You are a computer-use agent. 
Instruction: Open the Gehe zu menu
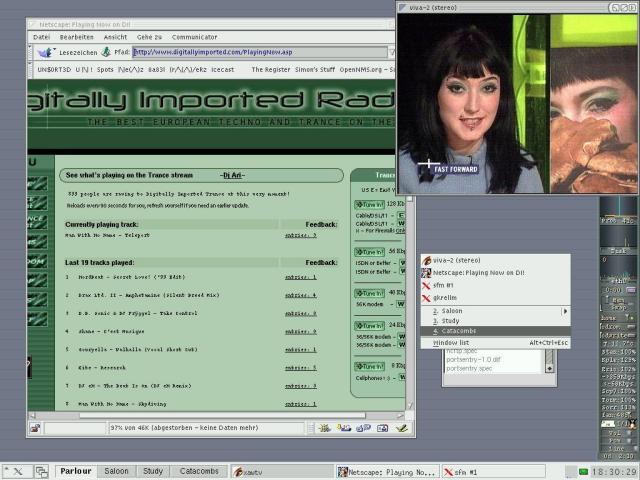coord(149,37)
